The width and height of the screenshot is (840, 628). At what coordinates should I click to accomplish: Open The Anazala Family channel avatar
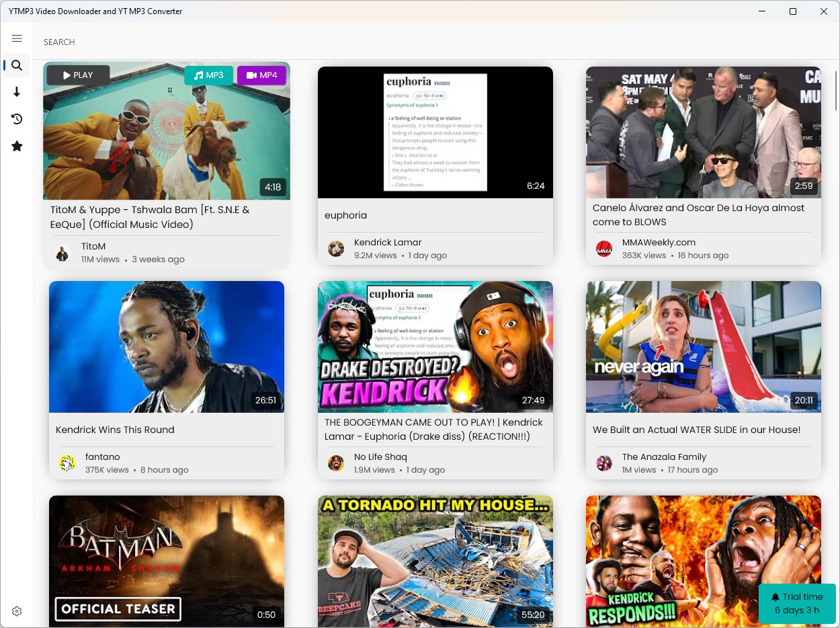click(x=604, y=463)
